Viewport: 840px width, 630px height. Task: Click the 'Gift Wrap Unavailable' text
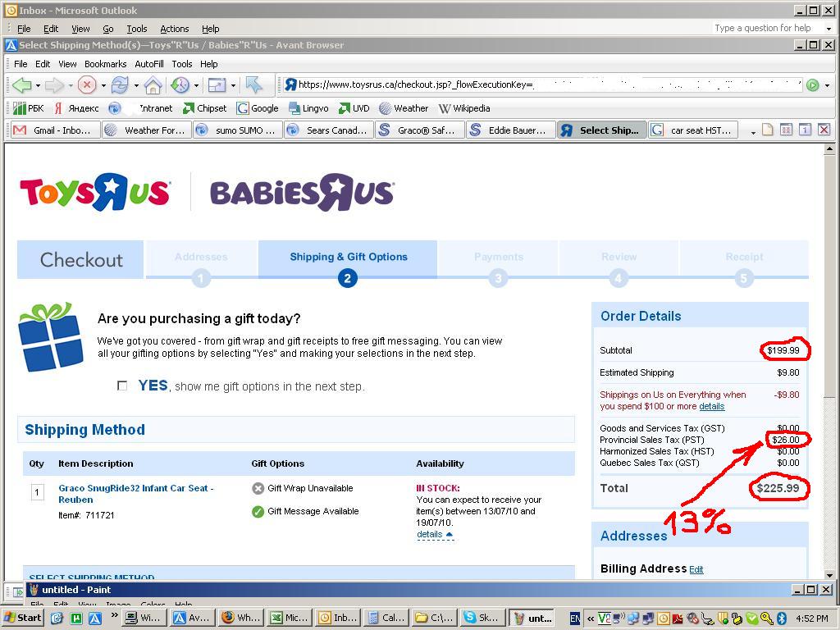310,488
